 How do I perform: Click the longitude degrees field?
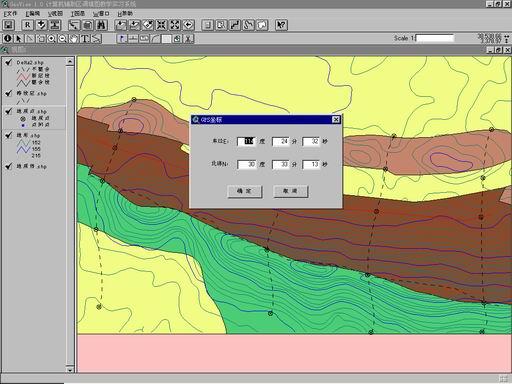coord(247,141)
